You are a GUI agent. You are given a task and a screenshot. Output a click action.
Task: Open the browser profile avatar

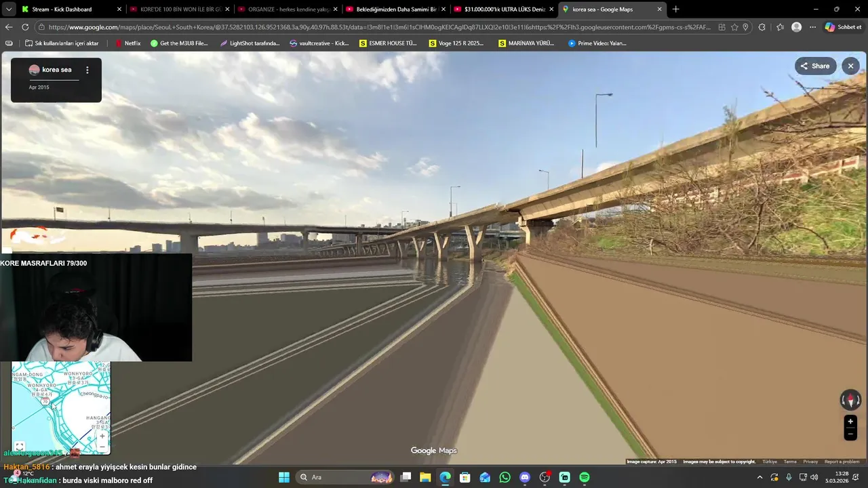[797, 27]
